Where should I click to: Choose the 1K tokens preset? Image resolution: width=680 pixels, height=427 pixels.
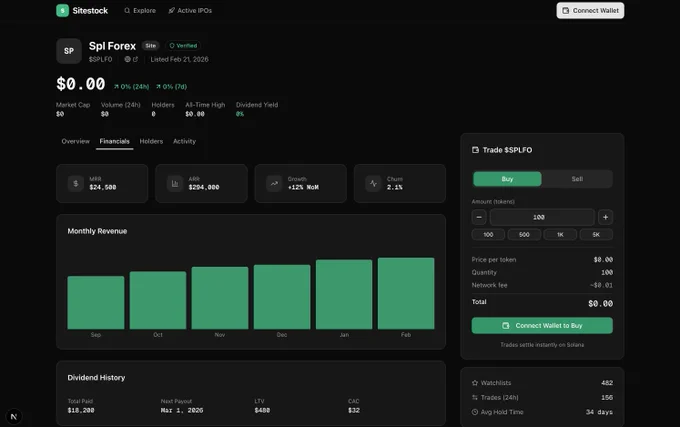coord(560,235)
